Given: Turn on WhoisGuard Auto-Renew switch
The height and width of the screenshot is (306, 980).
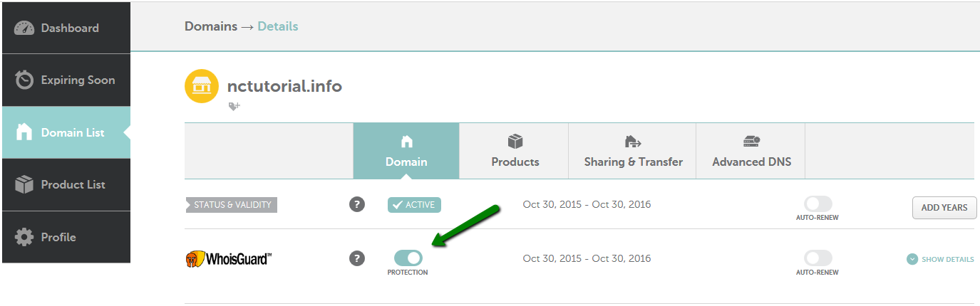Looking at the screenshot, I should pos(817,258).
